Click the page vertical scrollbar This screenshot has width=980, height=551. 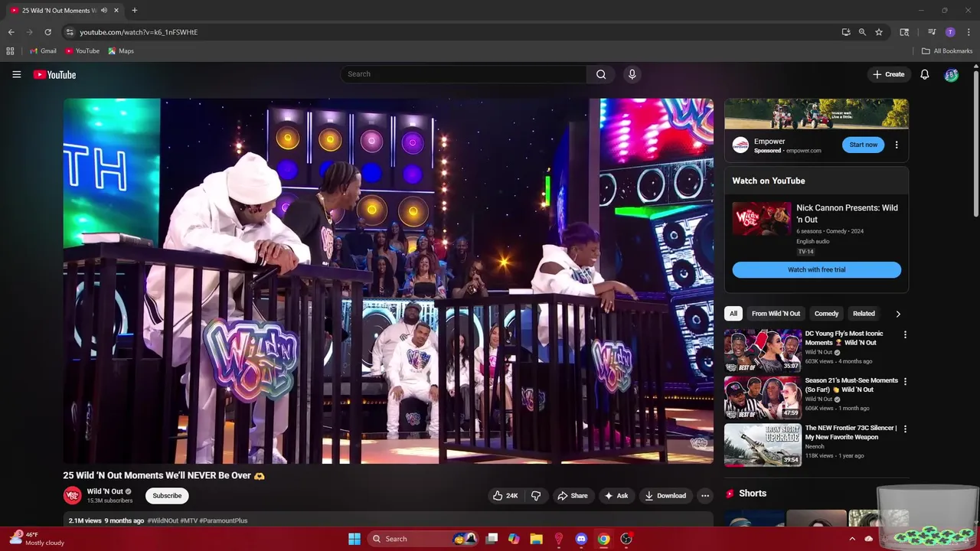(975, 142)
